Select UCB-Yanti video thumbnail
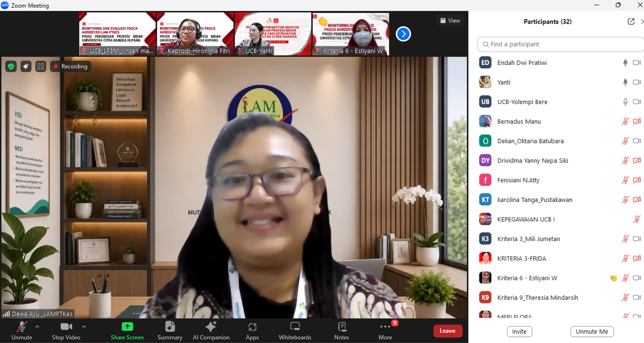Screen dimensions: 644x343 click(x=273, y=34)
